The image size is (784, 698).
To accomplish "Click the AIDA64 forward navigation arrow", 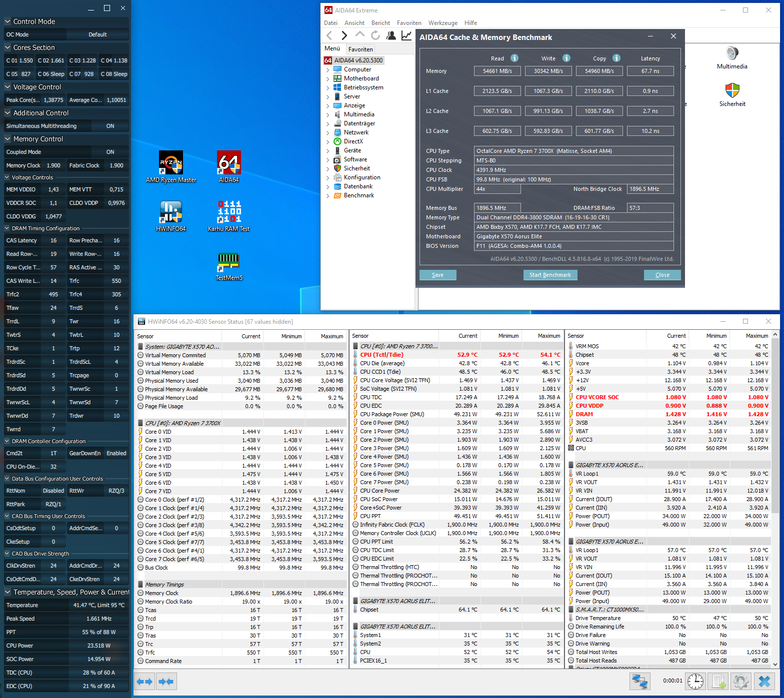I will point(344,35).
